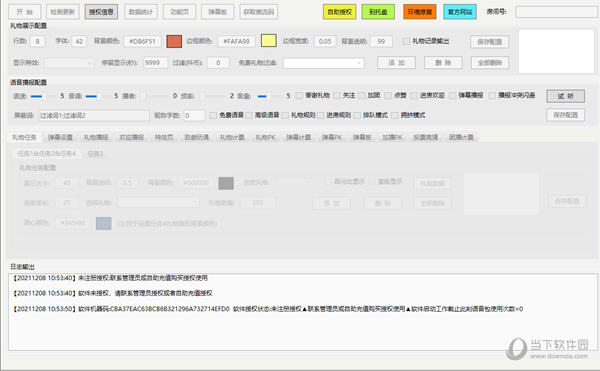Screen dimensions: 600x371
Task: Click the first log line 未注册授权
Action: (111, 278)
